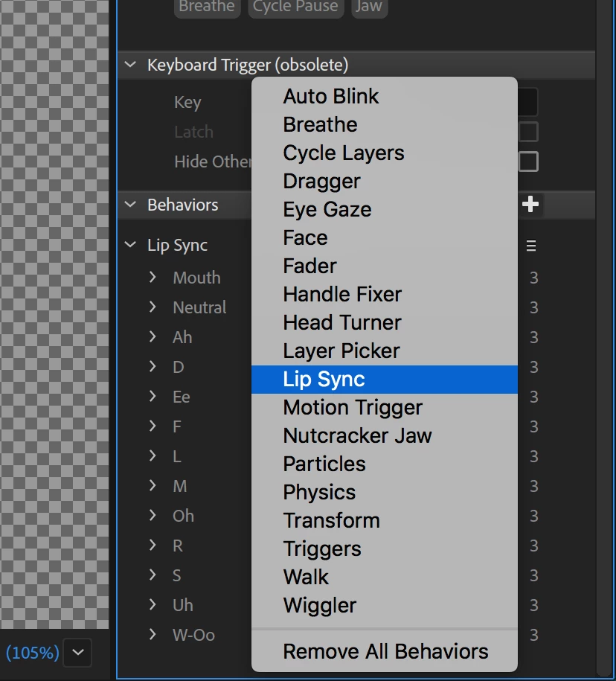This screenshot has height=681, width=616.
Task: Add the Nutcracker Jaw behavior
Action: click(384, 435)
